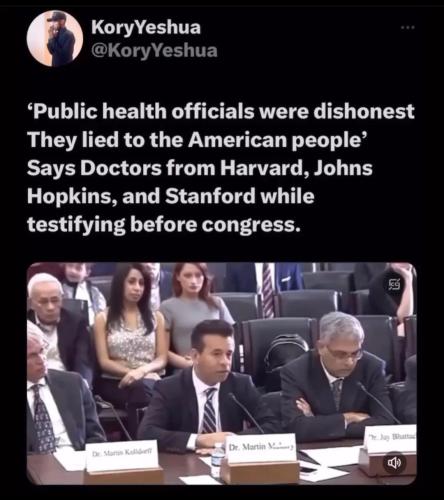Click the Dr. Martin Kulldorff nameplate in video

coord(122,455)
